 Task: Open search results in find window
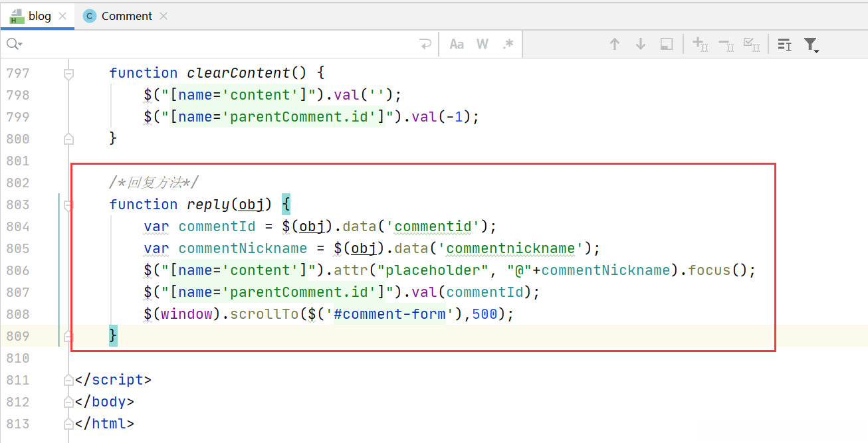667,44
